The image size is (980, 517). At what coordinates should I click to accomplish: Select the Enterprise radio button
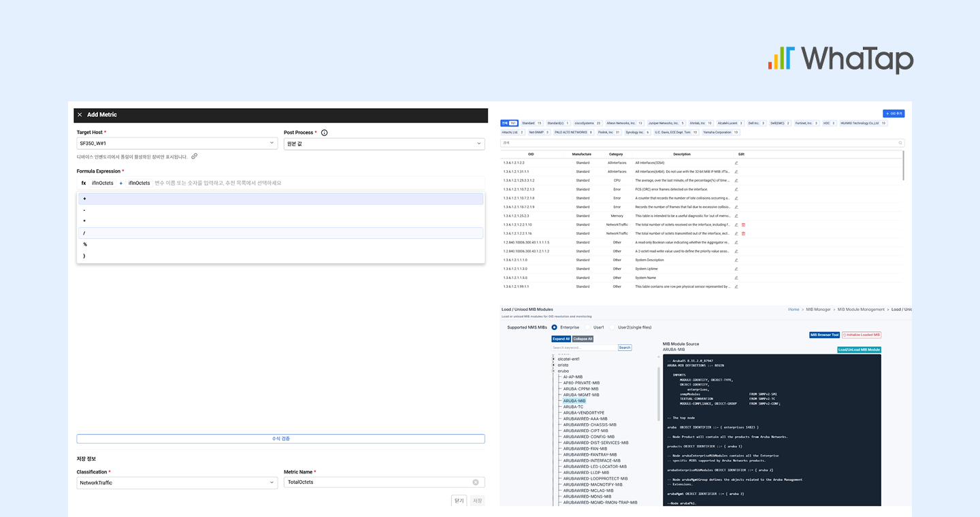point(554,327)
